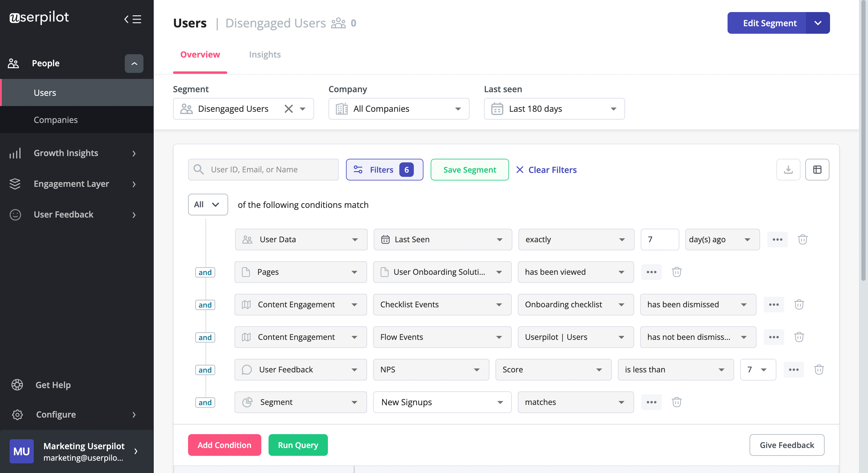Open the Last 180 days dropdown
Viewport: 868px width, 473px height.
(x=554, y=109)
